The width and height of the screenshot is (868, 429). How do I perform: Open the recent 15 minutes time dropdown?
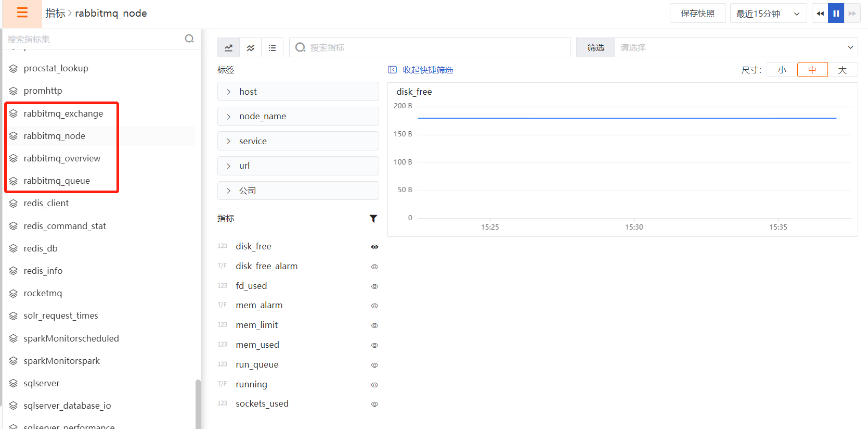pyautogui.click(x=768, y=14)
